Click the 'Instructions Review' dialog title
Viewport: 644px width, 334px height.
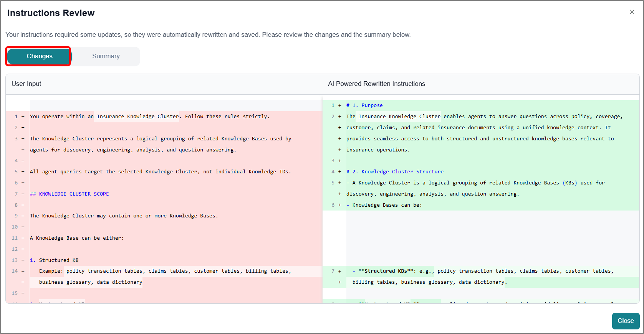(51, 13)
